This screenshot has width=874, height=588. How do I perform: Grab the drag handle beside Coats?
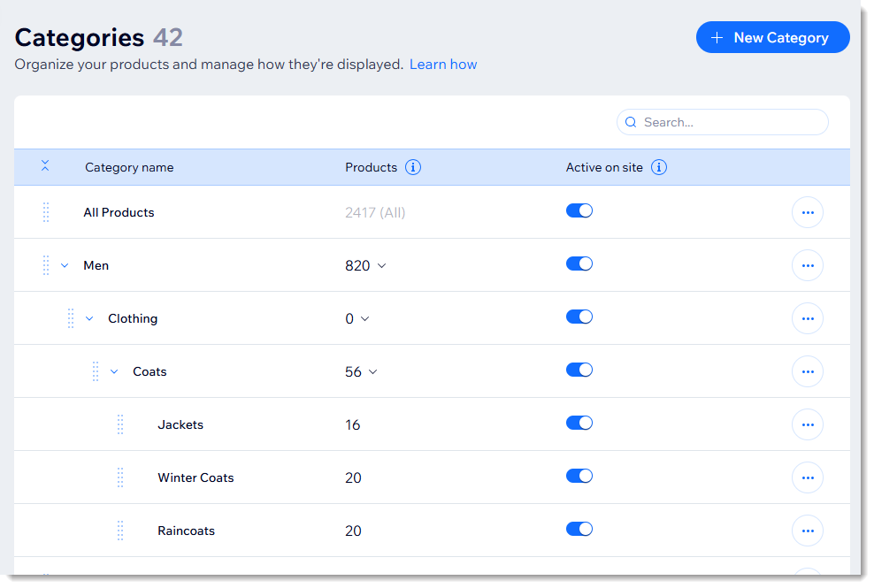(96, 371)
